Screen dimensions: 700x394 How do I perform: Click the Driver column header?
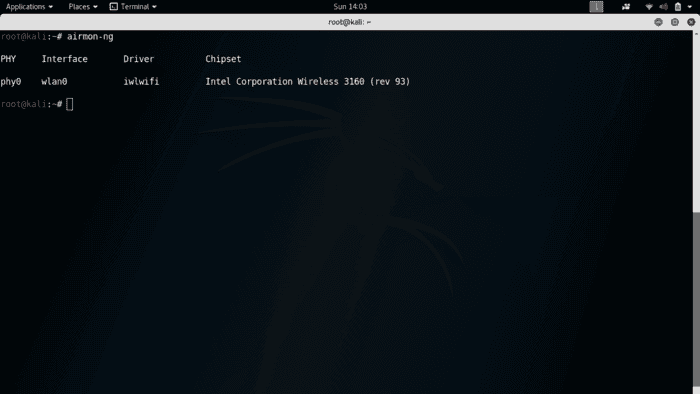pyautogui.click(x=138, y=59)
